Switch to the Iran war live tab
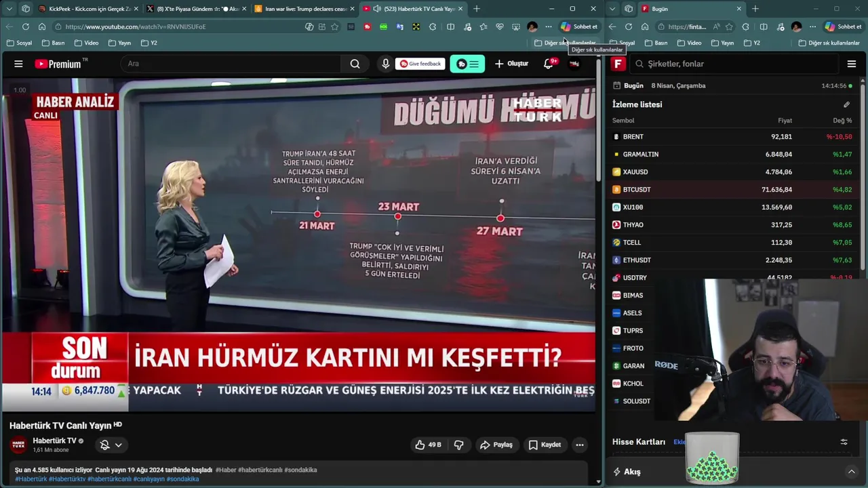The height and width of the screenshot is (488, 868). point(304,9)
